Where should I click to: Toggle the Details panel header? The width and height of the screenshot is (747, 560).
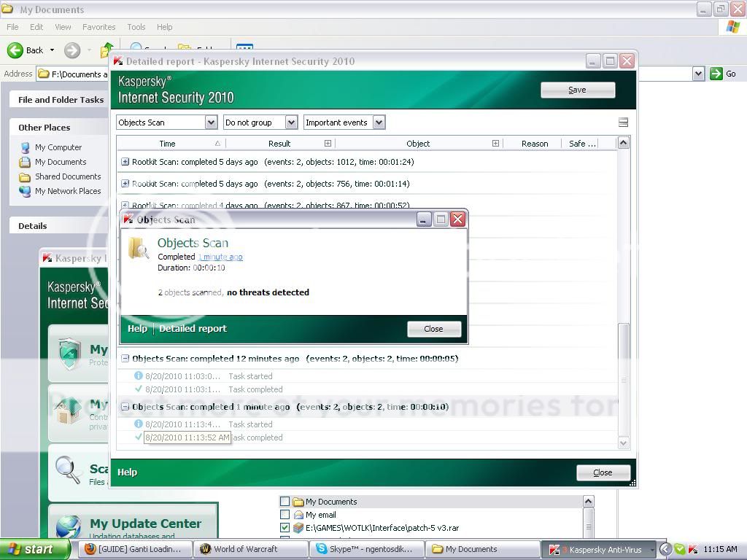(x=60, y=226)
